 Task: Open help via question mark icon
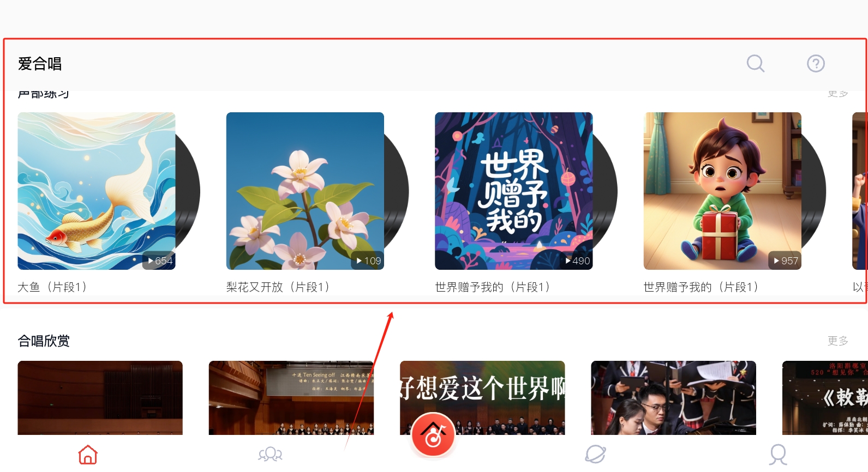tap(816, 63)
